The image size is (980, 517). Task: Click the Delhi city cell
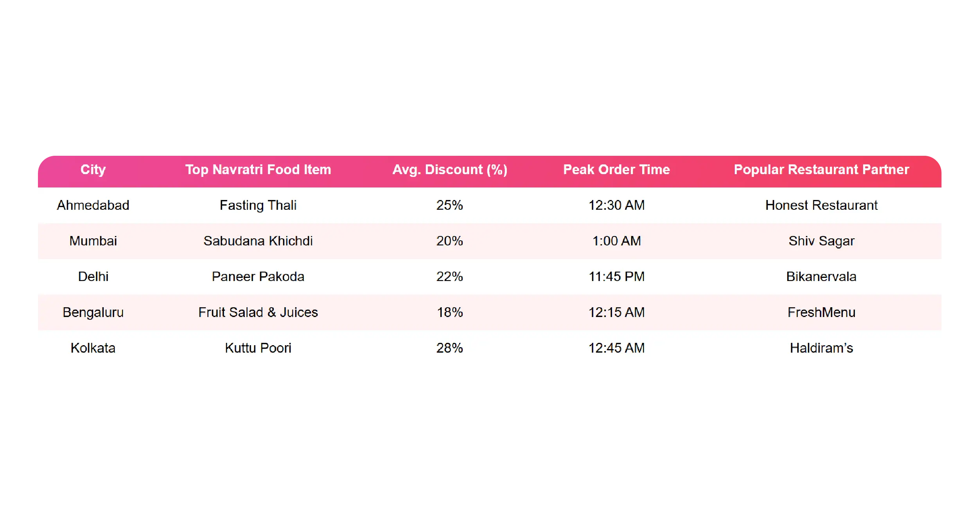click(x=93, y=276)
